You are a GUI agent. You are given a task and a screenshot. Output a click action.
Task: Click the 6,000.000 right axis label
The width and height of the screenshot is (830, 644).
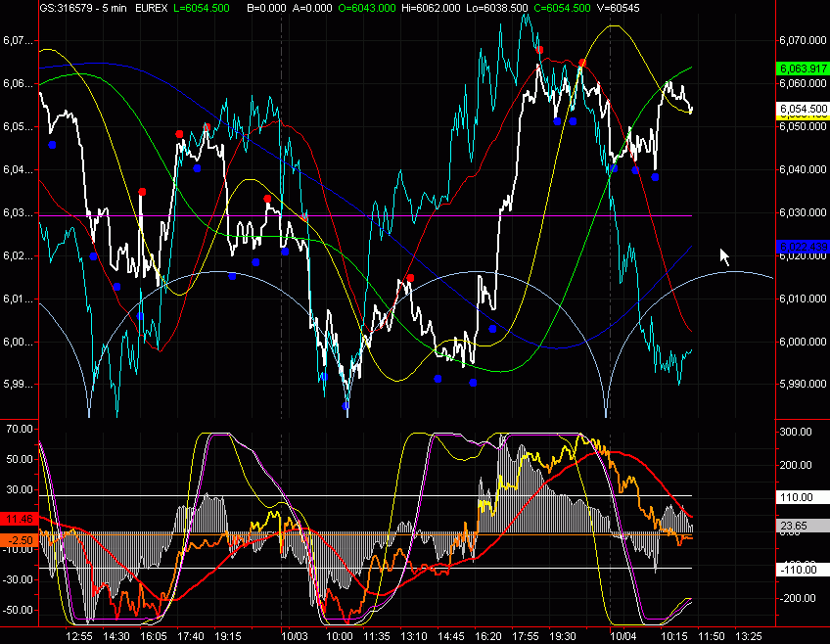(803, 342)
